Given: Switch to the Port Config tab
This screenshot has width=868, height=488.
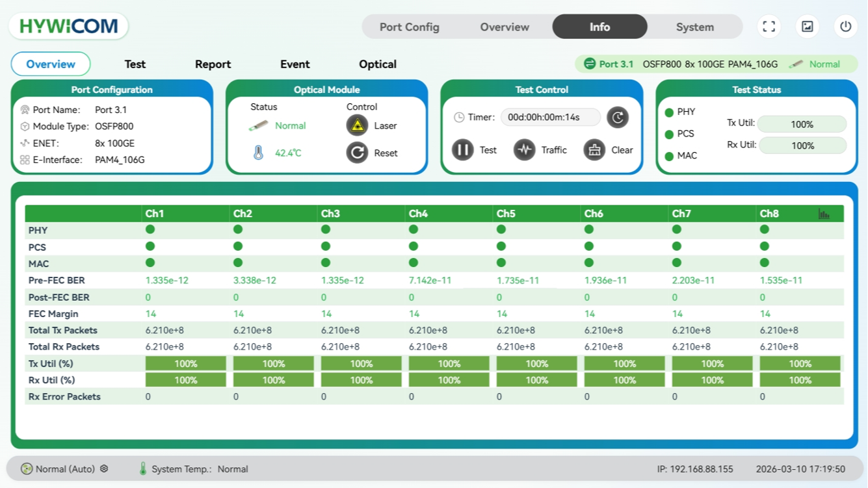Looking at the screenshot, I should 409,27.
